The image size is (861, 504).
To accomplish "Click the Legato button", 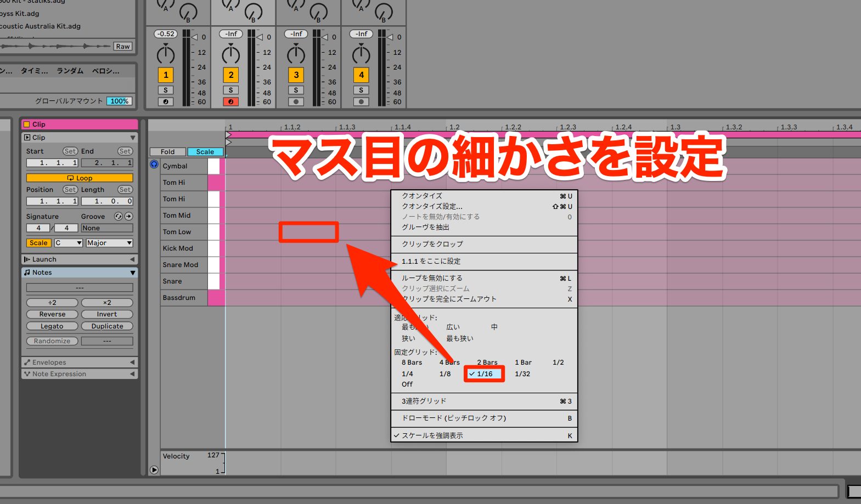I will [x=52, y=326].
